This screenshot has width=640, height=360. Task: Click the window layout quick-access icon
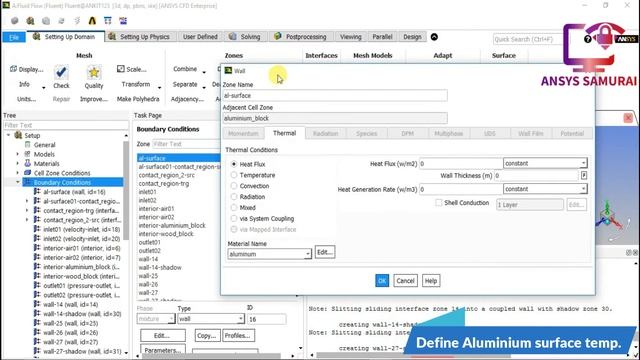[108, 20]
